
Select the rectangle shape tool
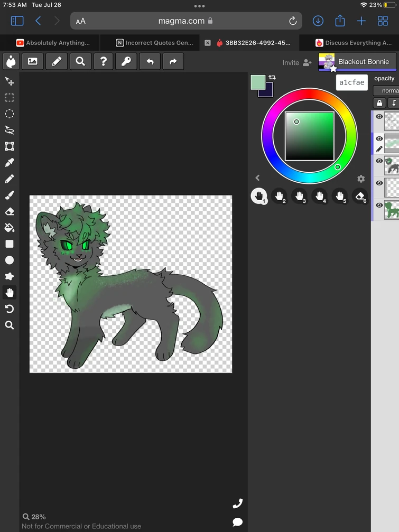[x=10, y=244]
